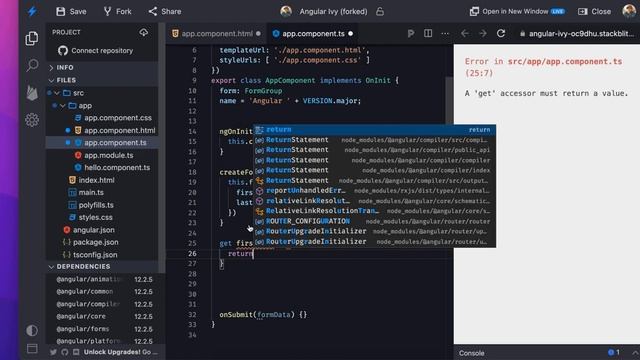Viewport: 640px width, 360px height.
Task: Click the preview URL address field
Action: point(577,33)
